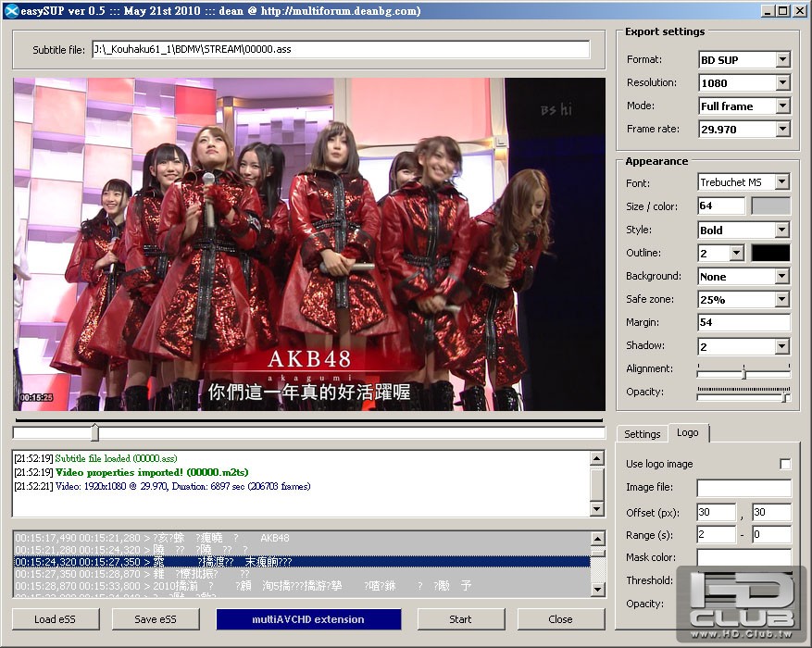
Task: Switch to the Settings tab
Action: point(642,434)
